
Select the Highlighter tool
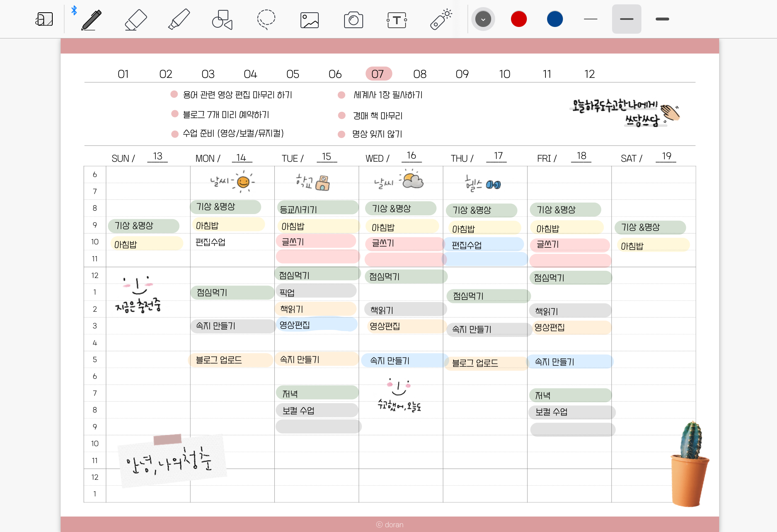(179, 19)
